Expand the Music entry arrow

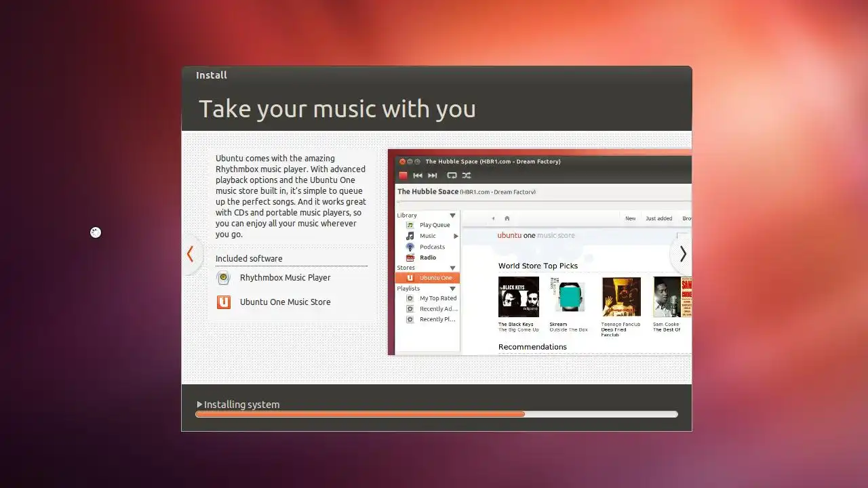point(456,236)
